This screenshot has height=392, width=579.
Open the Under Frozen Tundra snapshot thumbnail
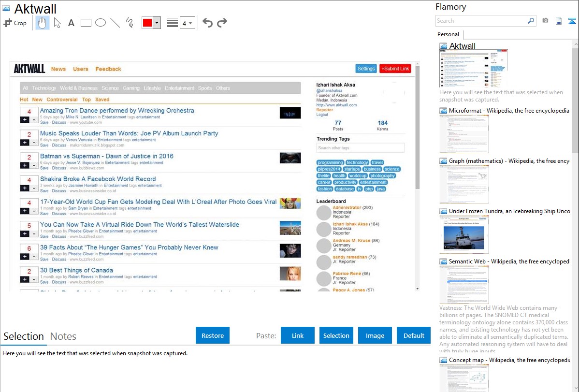464,234
